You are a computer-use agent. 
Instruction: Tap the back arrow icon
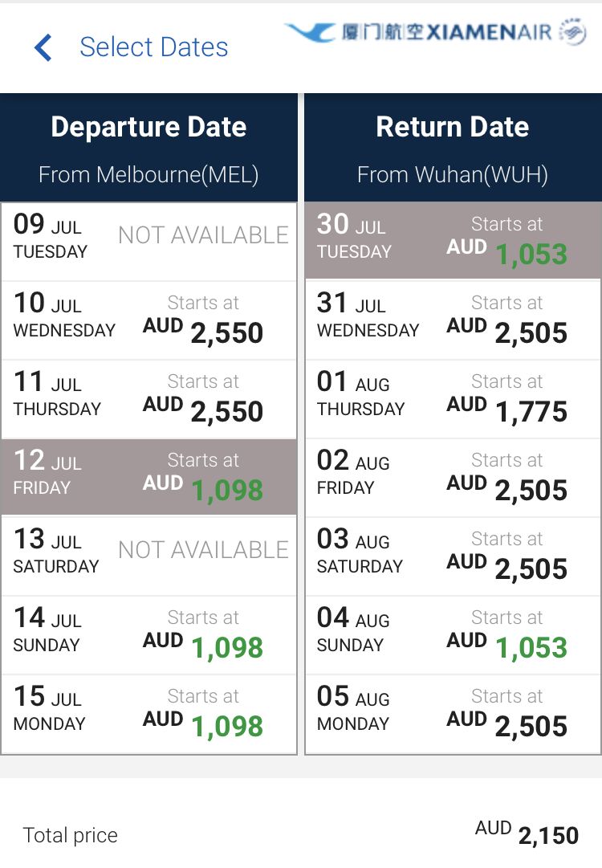click(43, 47)
